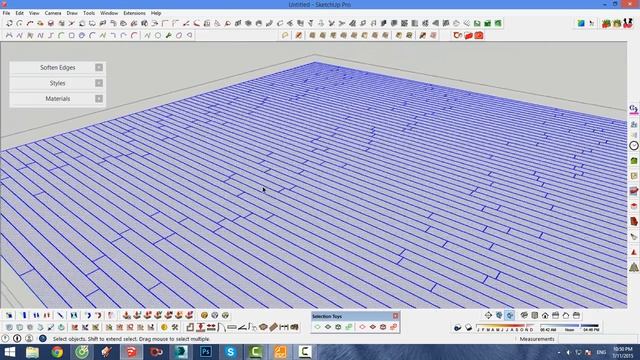This screenshot has height=360, width=640.
Task: Select the Orbit camera tool
Action: 489,315
